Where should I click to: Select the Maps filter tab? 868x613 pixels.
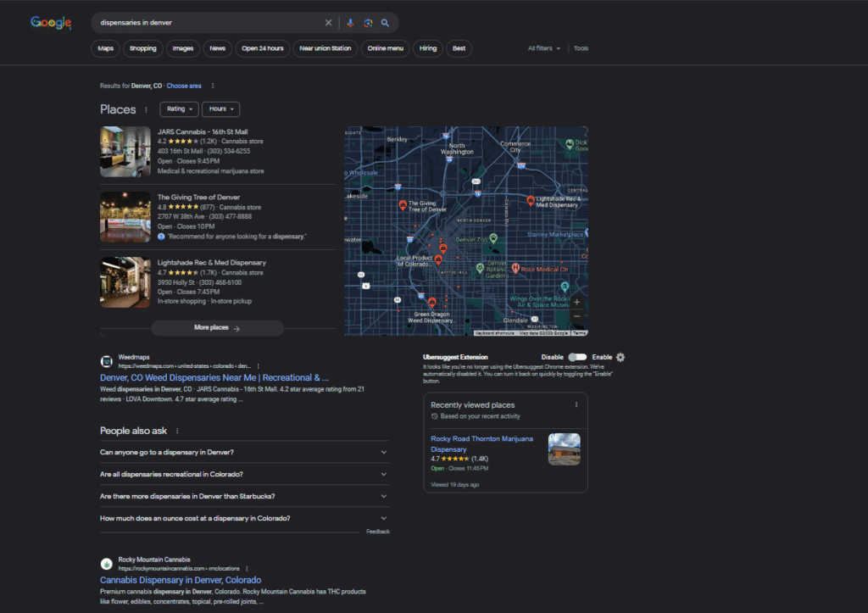(x=106, y=48)
